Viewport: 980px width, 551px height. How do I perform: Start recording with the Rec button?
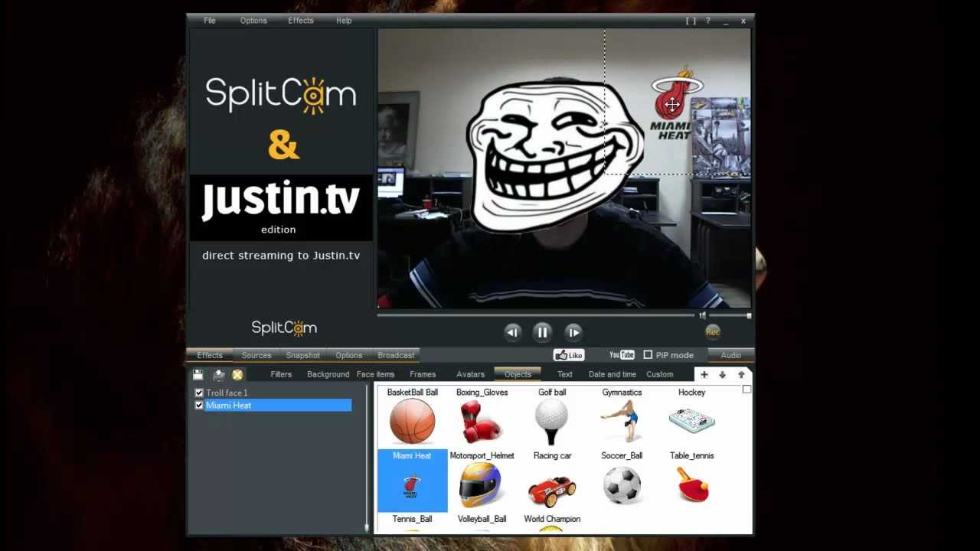tap(713, 331)
